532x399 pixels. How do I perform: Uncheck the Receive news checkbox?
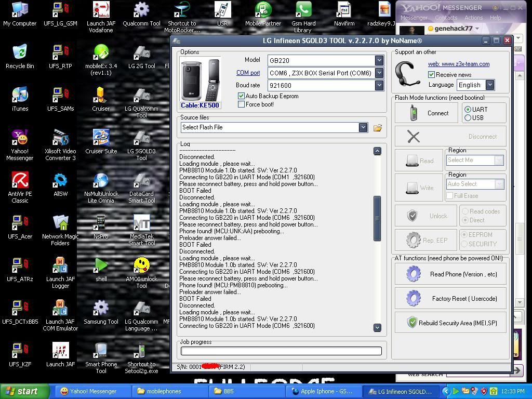(432, 75)
